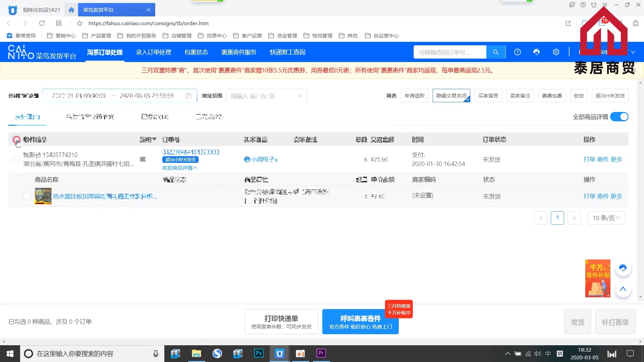This screenshot has height=362, width=644.
Task: Launch Premiere Pro from the taskbar
Action: [x=321, y=353]
